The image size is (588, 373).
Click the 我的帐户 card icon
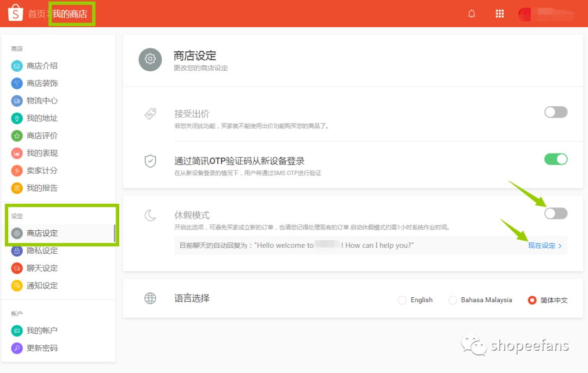pyautogui.click(x=17, y=331)
